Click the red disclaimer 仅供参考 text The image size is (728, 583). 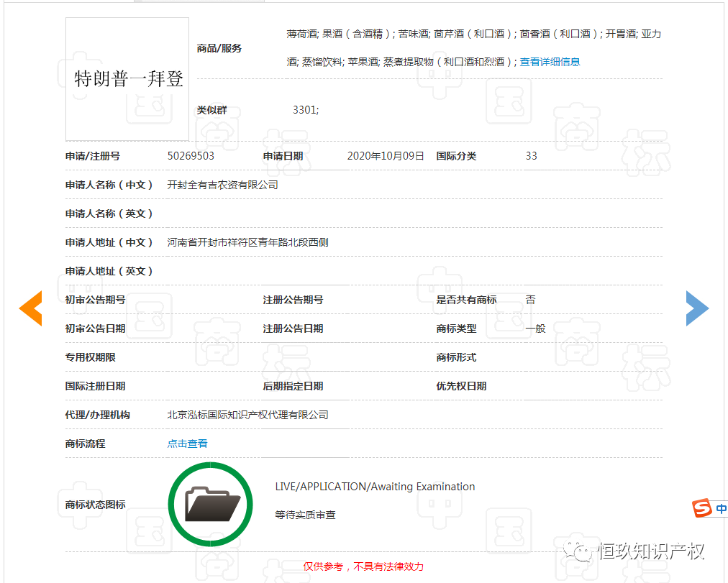point(363,566)
